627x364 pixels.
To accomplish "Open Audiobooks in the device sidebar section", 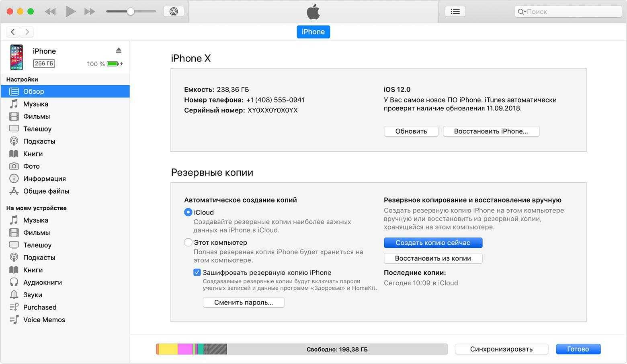I will click(x=42, y=282).
